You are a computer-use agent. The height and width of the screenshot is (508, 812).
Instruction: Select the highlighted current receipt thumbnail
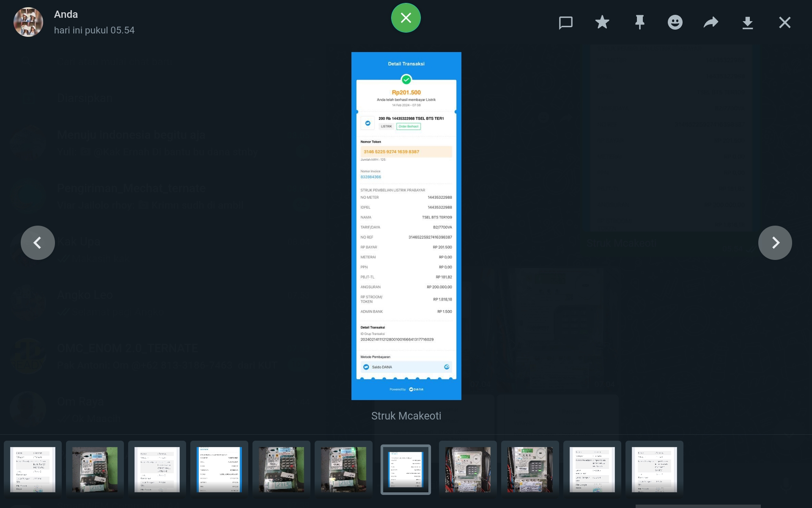[406, 469]
